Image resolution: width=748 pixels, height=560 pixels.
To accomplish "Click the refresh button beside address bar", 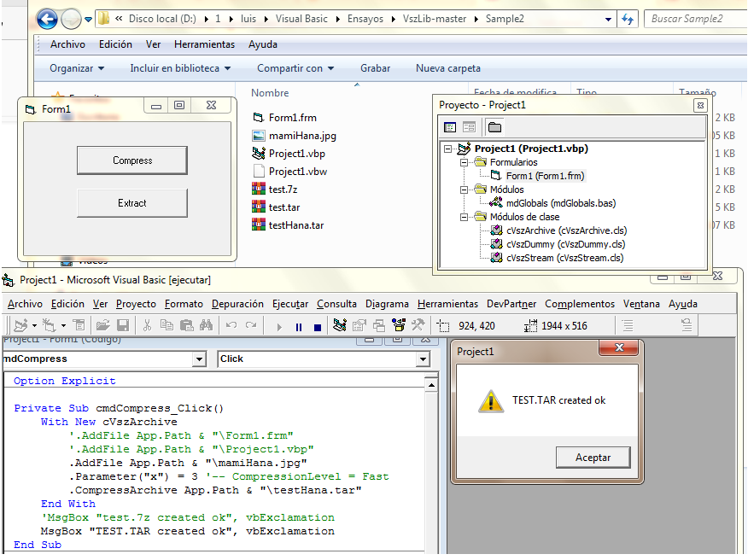I will (x=628, y=20).
